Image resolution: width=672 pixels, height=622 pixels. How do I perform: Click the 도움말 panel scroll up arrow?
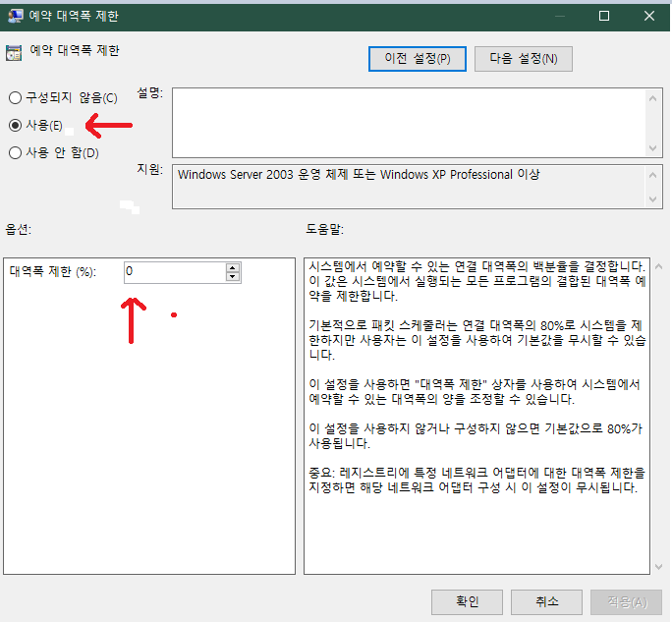[659, 266]
